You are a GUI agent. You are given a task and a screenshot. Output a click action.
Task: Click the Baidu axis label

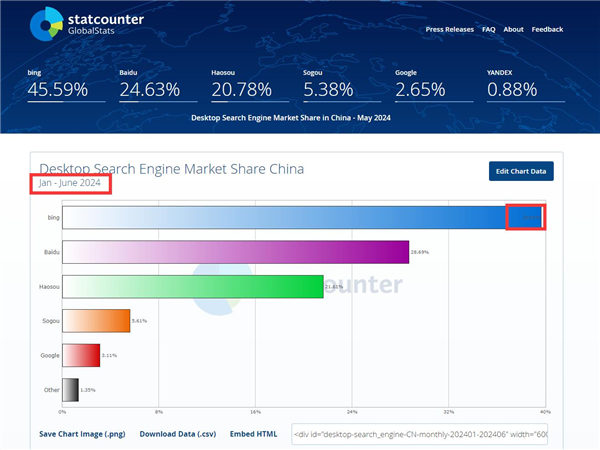(x=52, y=252)
